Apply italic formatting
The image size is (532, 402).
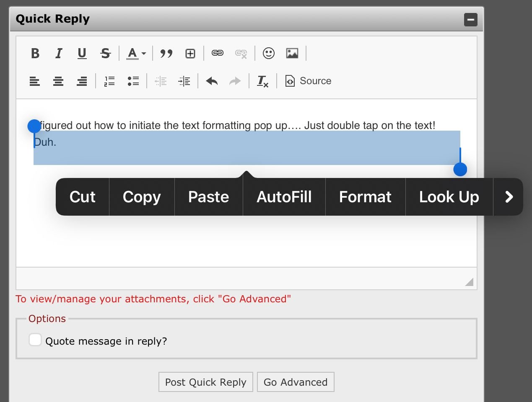click(59, 53)
